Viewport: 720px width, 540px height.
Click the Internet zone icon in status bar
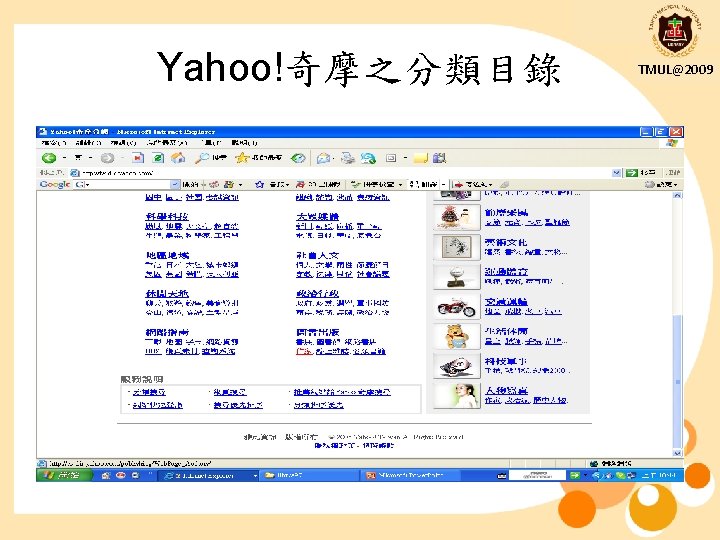point(593,463)
